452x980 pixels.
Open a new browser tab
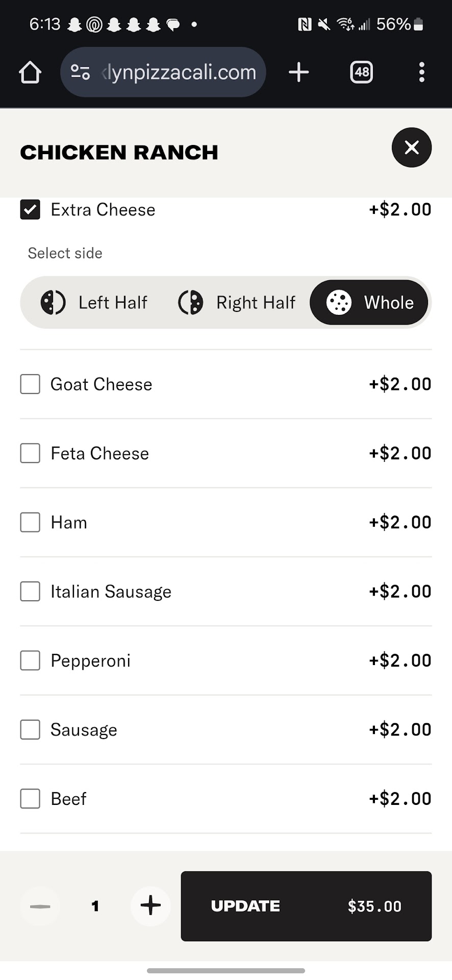298,72
